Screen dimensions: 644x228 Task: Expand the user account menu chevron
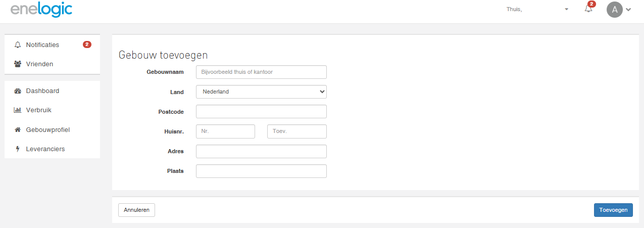click(x=628, y=10)
